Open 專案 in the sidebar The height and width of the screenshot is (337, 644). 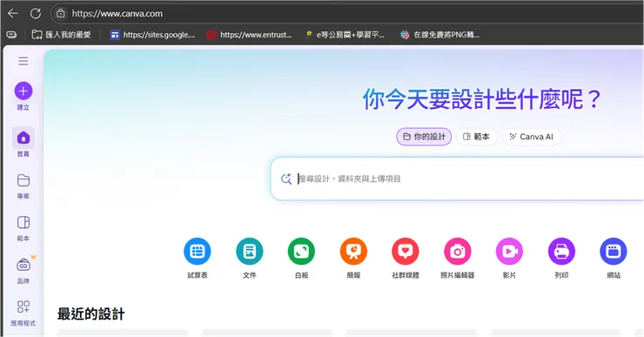23,186
